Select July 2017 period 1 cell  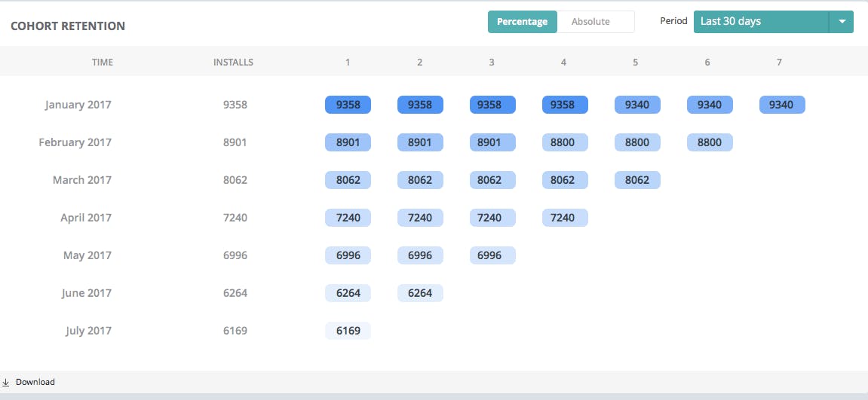(348, 331)
